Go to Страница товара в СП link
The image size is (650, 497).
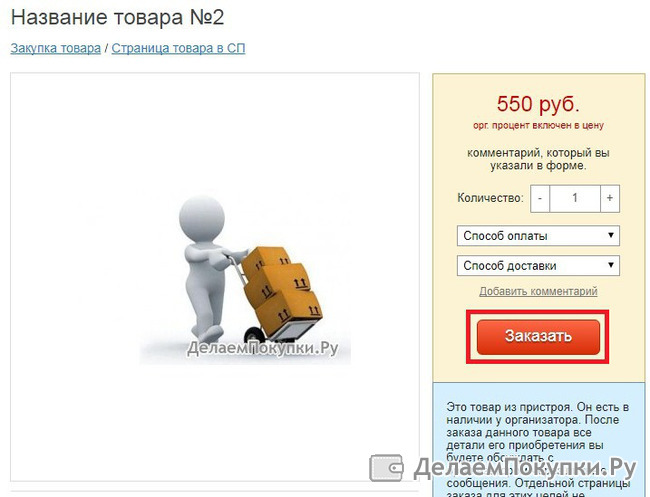pyautogui.click(x=178, y=48)
